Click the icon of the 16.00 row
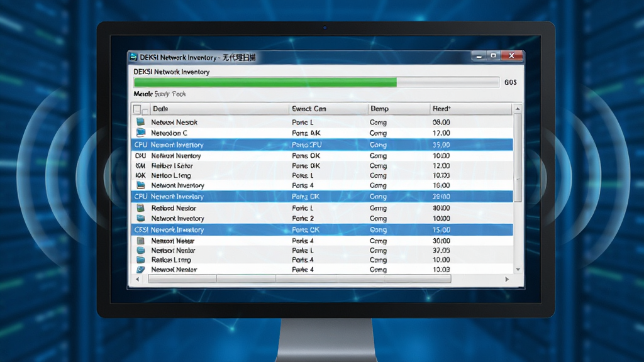The width and height of the screenshot is (644, 362). click(x=140, y=185)
